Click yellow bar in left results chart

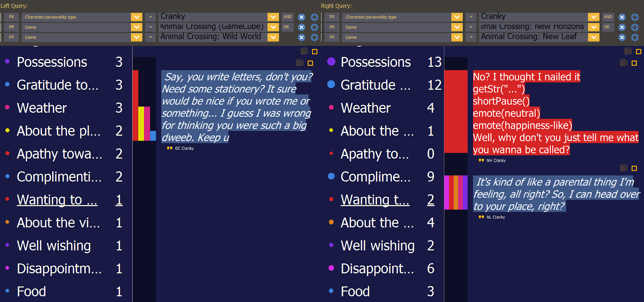(x=141, y=124)
